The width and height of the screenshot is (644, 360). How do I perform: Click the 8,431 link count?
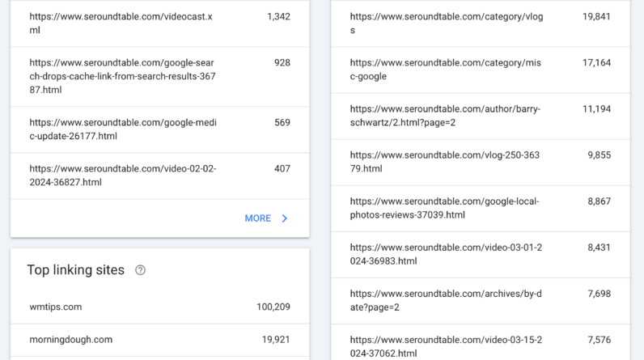[600, 248]
